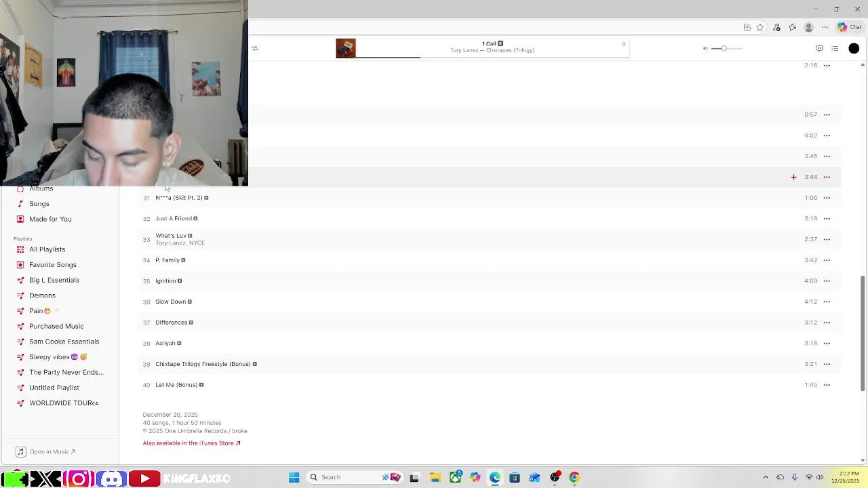
Task: Show hidden icons in system tray
Action: point(766,477)
